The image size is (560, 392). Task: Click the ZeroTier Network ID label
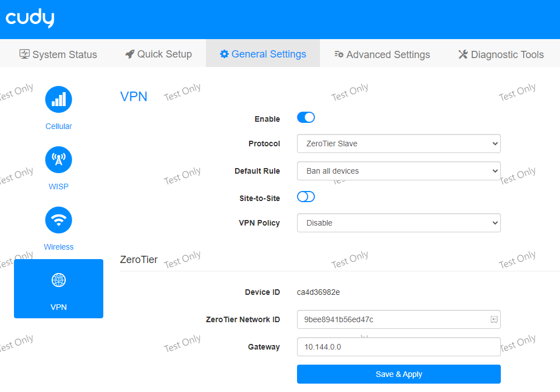243,319
